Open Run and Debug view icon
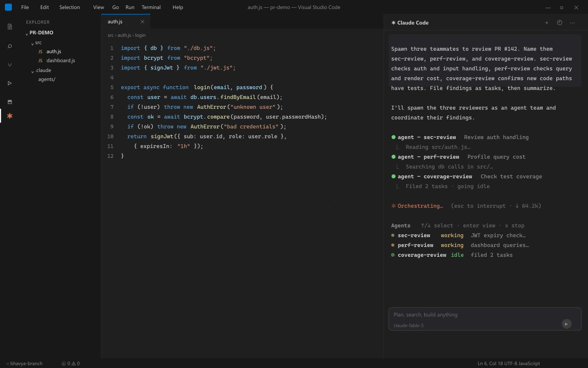 pos(10,83)
